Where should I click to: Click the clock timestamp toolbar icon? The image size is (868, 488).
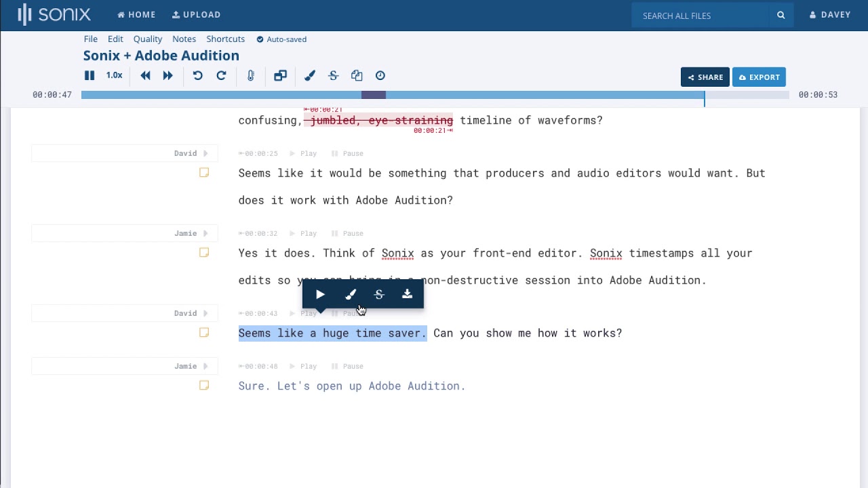(x=380, y=76)
